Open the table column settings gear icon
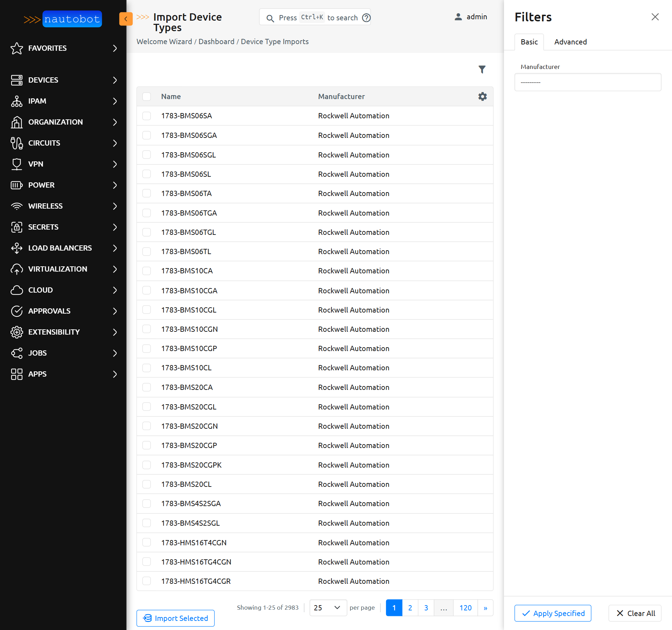This screenshot has height=630, width=672. click(x=482, y=96)
